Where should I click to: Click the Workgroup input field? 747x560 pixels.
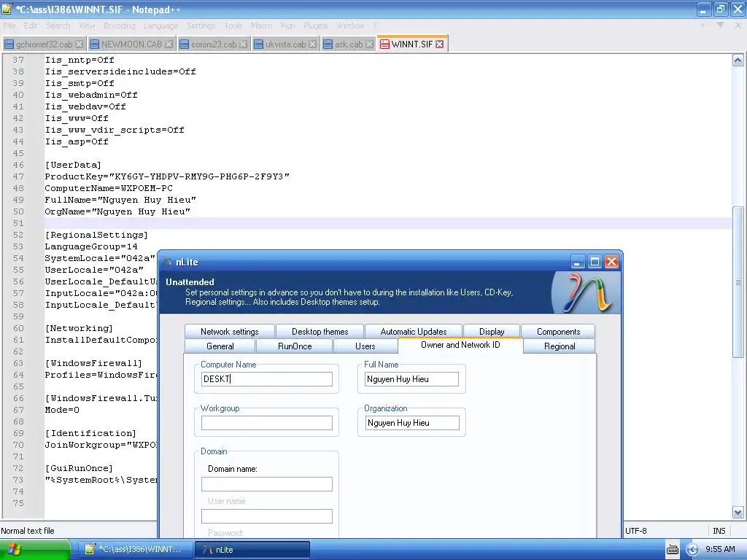pos(267,423)
